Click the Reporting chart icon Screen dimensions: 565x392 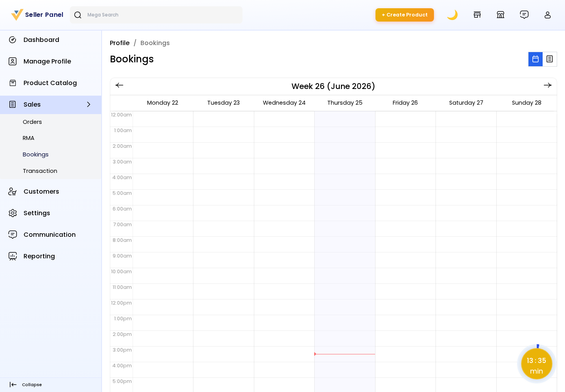point(13,256)
